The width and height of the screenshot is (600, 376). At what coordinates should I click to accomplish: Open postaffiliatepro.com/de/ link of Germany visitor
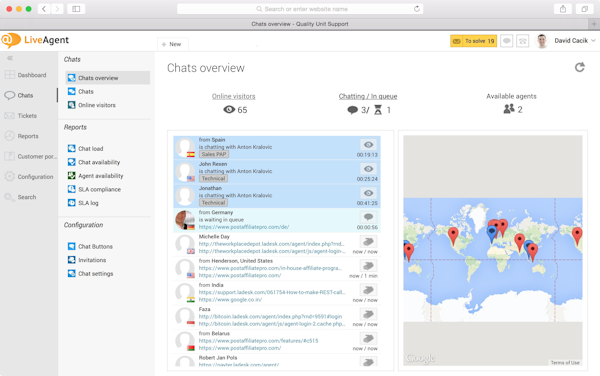click(244, 227)
